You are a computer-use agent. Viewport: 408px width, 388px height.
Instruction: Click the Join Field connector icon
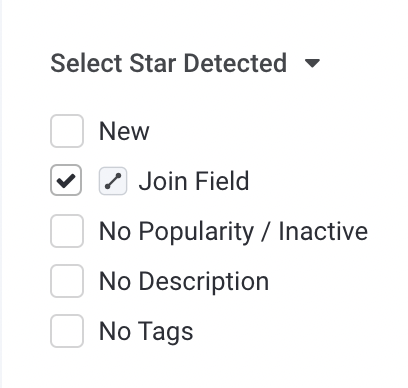(113, 181)
